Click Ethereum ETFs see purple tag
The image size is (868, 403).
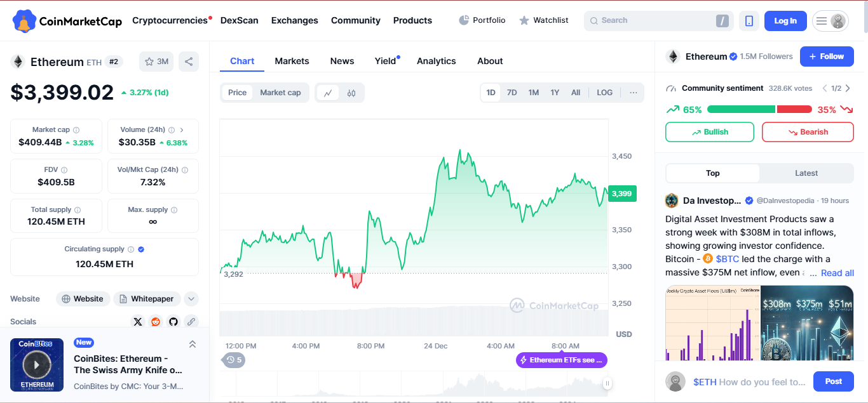(562, 360)
